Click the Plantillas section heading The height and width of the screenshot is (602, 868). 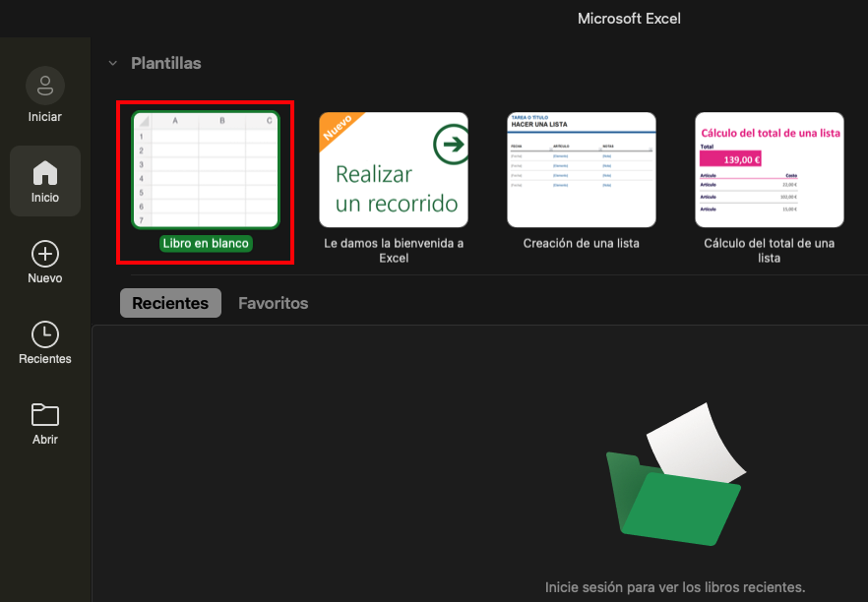pyautogui.click(x=166, y=63)
